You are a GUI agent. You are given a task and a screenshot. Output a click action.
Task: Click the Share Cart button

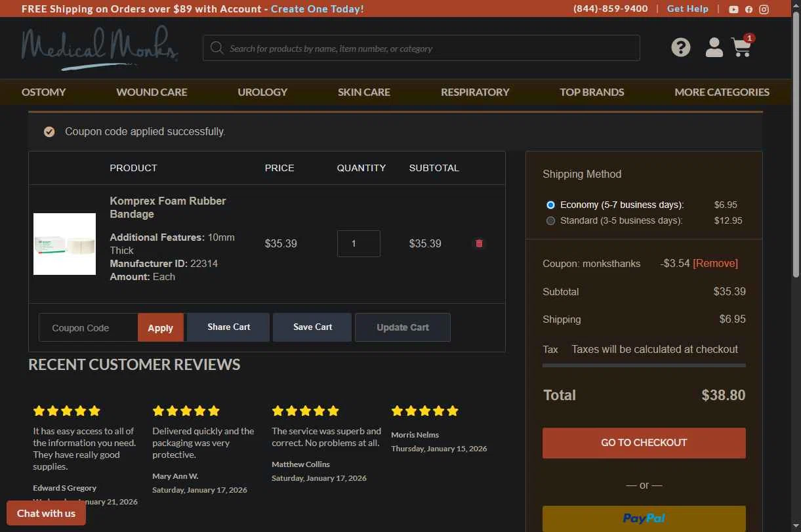click(228, 327)
